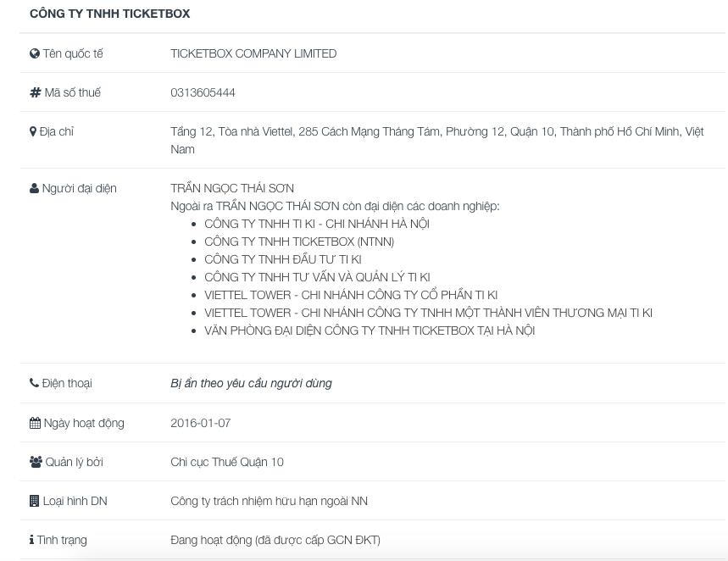The height and width of the screenshot is (561, 728).
Task: Click tax code 0313605444
Action: tap(203, 92)
